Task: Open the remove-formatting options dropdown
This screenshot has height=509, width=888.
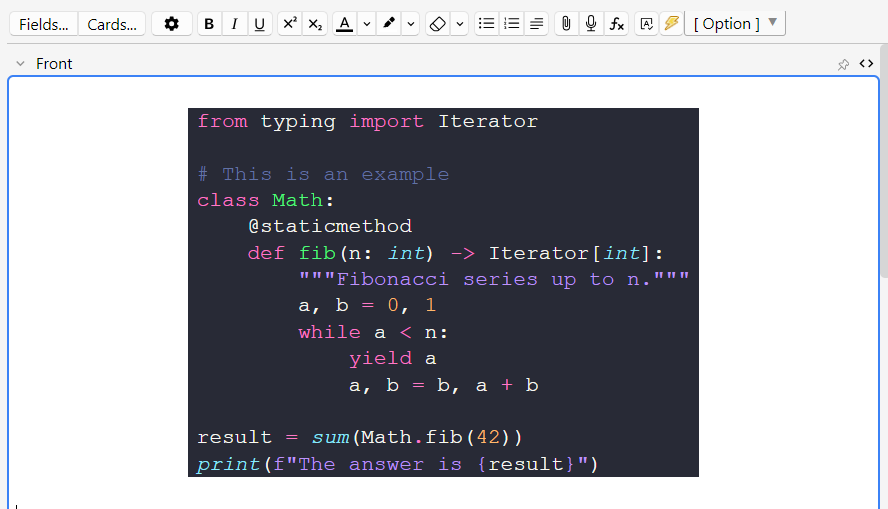Action: coord(460,24)
